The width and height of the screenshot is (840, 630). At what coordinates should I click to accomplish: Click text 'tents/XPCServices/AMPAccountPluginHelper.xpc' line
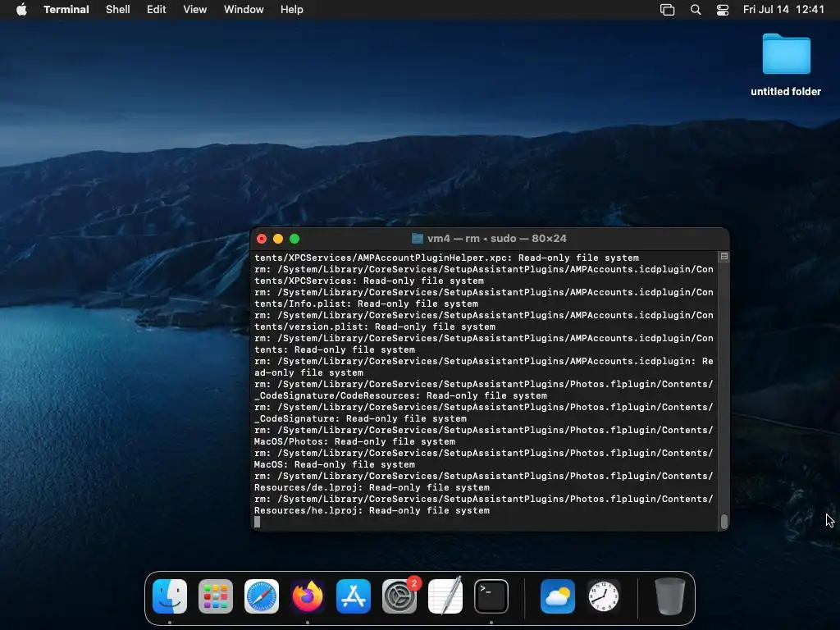447,258
